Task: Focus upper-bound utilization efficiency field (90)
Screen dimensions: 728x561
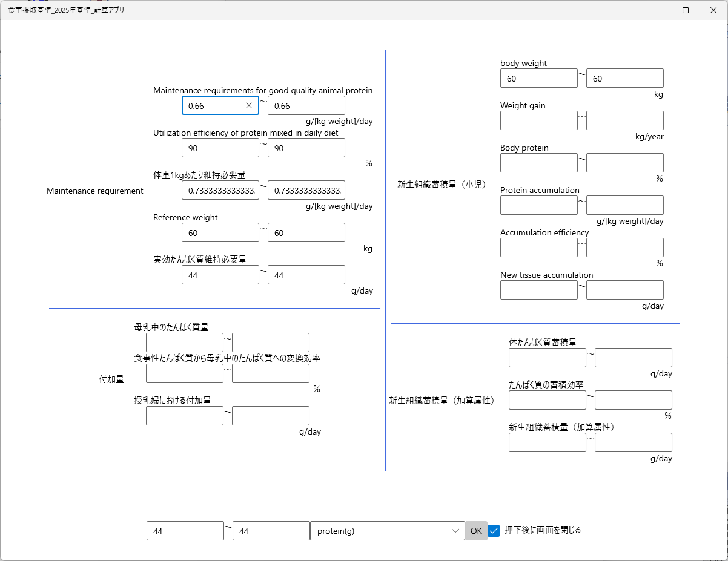Action: point(306,148)
